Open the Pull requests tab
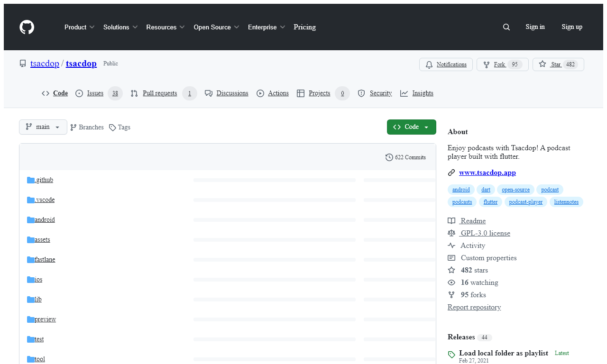The image size is (607, 364). [160, 93]
